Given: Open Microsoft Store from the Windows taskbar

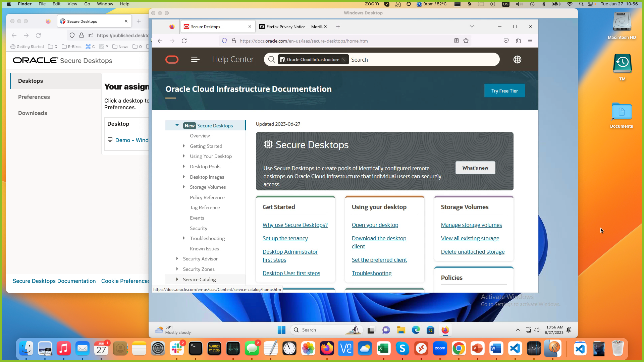Looking at the screenshot, I should tap(430, 330).
